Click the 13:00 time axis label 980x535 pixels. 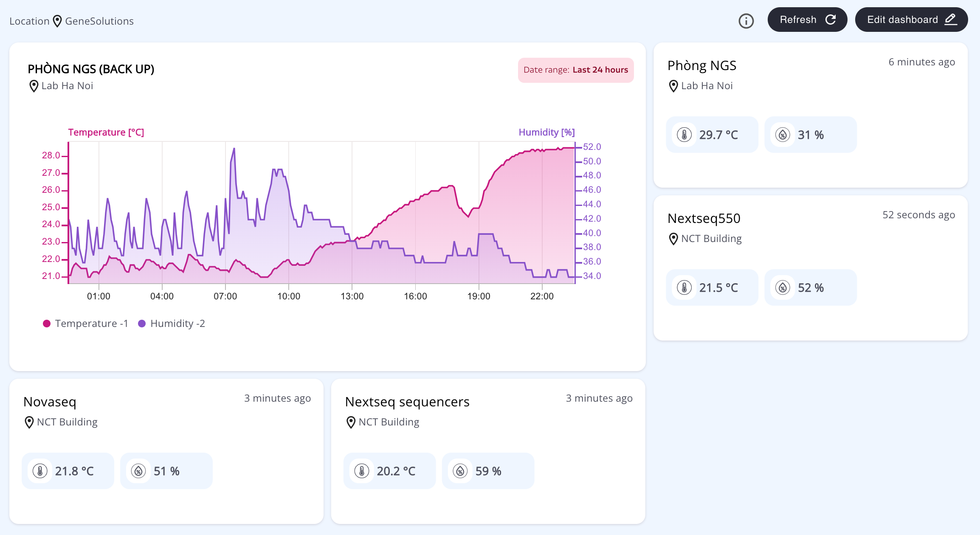(352, 296)
